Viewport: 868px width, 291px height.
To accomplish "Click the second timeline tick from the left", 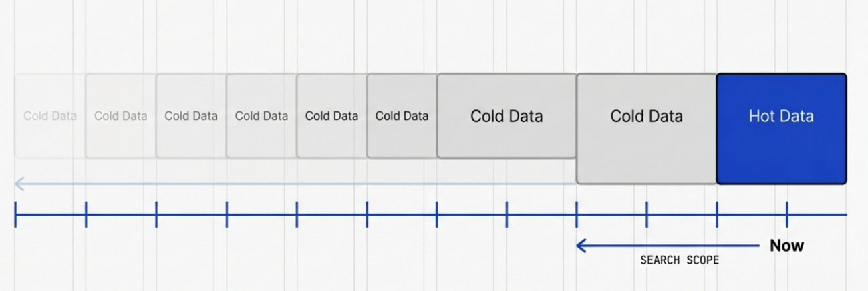I will [x=86, y=214].
